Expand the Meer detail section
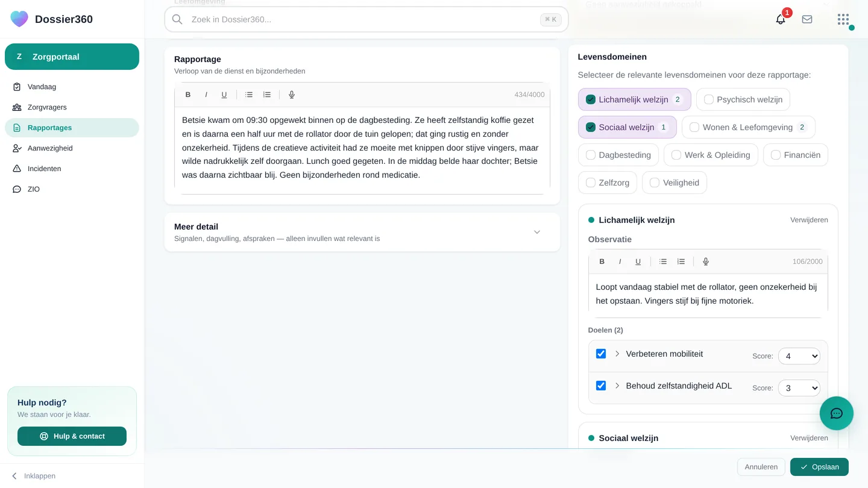 (362, 232)
